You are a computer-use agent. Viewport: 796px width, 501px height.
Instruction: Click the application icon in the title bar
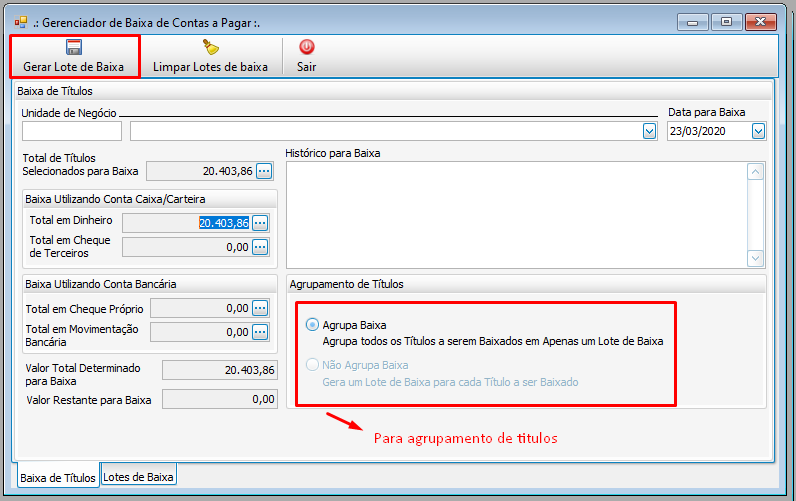(x=21, y=22)
